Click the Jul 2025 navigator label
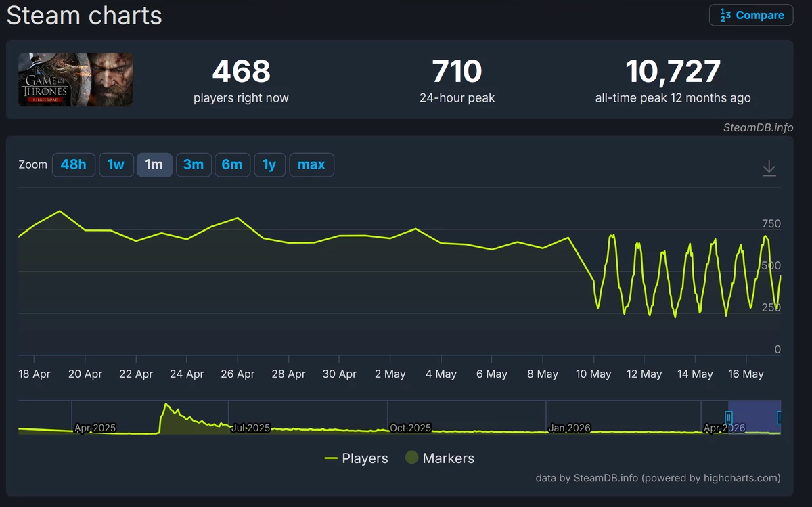The height and width of the screenshot is (507, 812). [250, 428]
